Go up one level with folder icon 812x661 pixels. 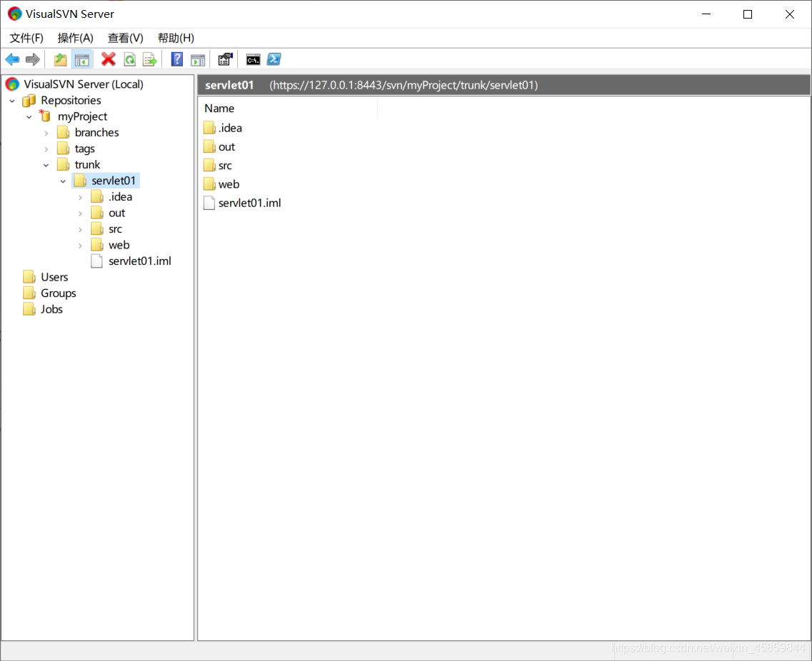[61, 59]
